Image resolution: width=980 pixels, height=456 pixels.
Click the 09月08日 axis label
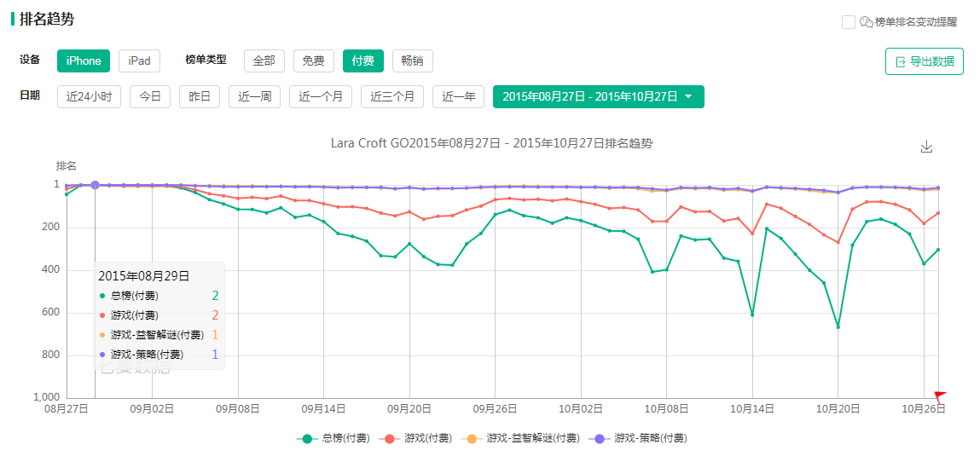coord(238,409)
